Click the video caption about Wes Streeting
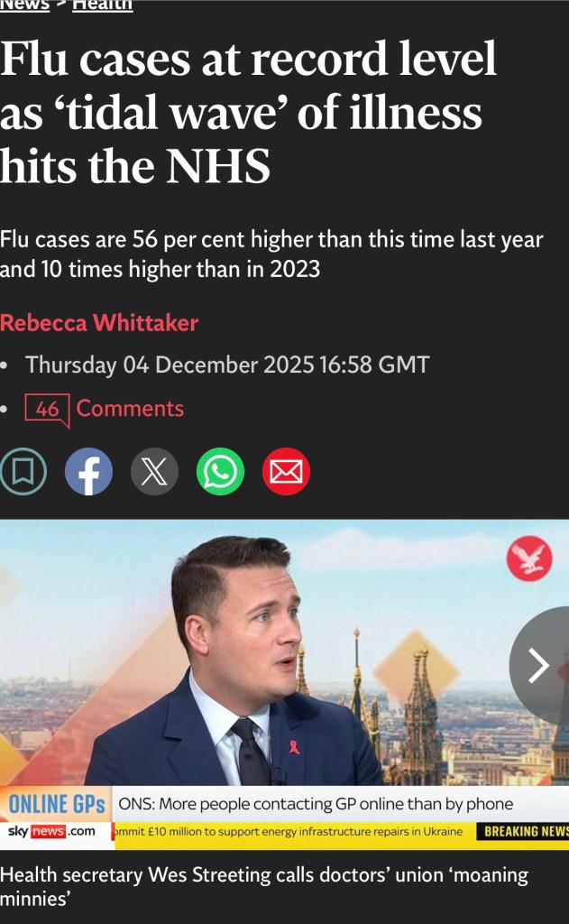The width and height of the screenshot is (569, 924). point(264,886)
